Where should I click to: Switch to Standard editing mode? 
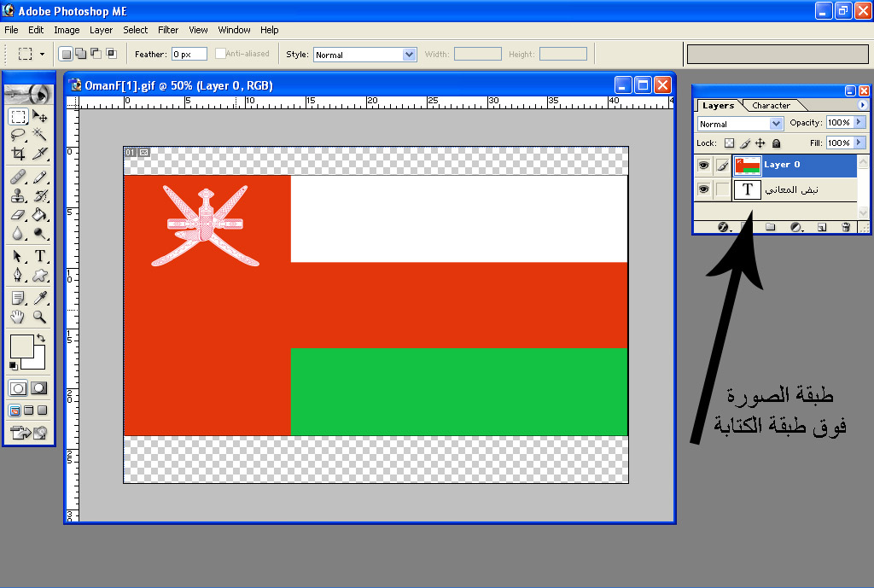[18, 388]
